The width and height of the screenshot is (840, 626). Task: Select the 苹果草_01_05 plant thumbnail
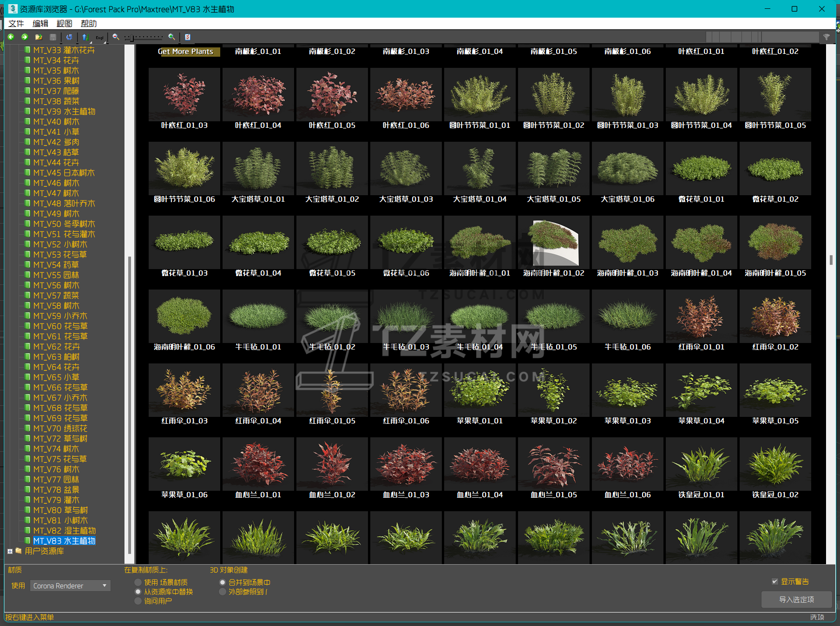[x=775, y=390]
